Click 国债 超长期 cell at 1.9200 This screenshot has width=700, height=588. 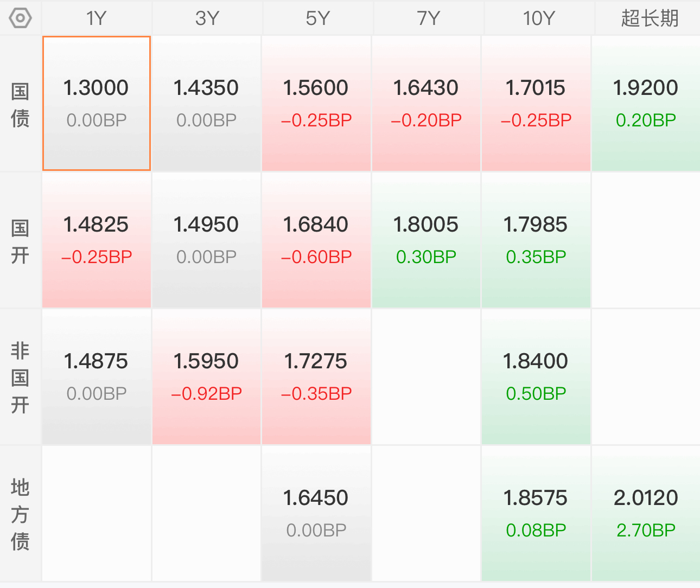(x=646, y=104)
